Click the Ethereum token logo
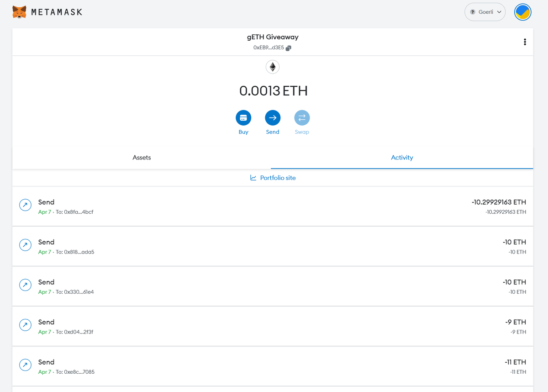Screen dimensions: 548x392 (x=273, y=67)
